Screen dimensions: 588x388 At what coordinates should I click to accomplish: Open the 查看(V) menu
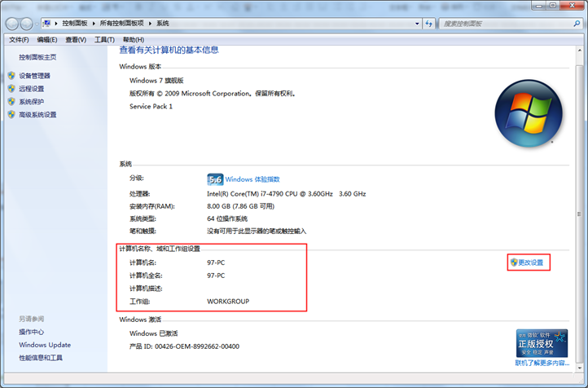[76, 40]
